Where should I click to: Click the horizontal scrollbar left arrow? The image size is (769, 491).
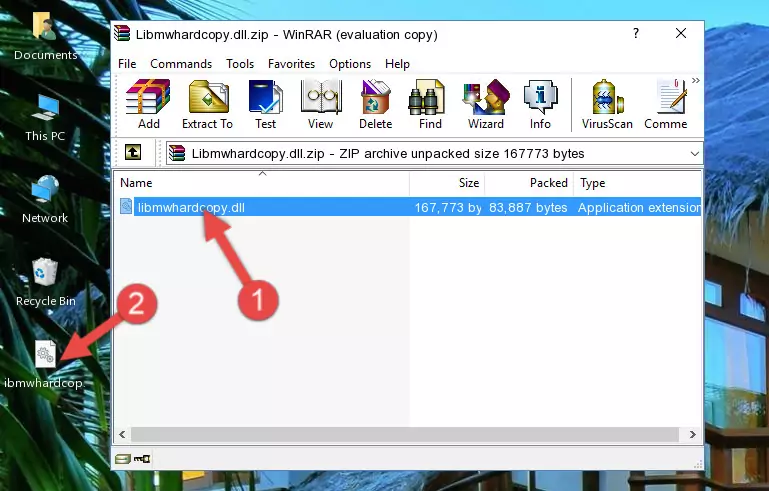pyautogui.click(x=122, y=435)
